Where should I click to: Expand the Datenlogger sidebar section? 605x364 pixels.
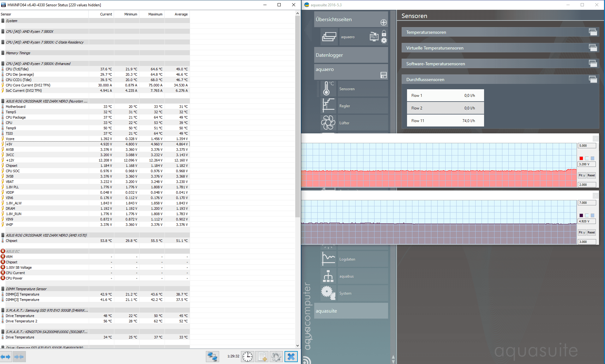[x=351, y=55]
